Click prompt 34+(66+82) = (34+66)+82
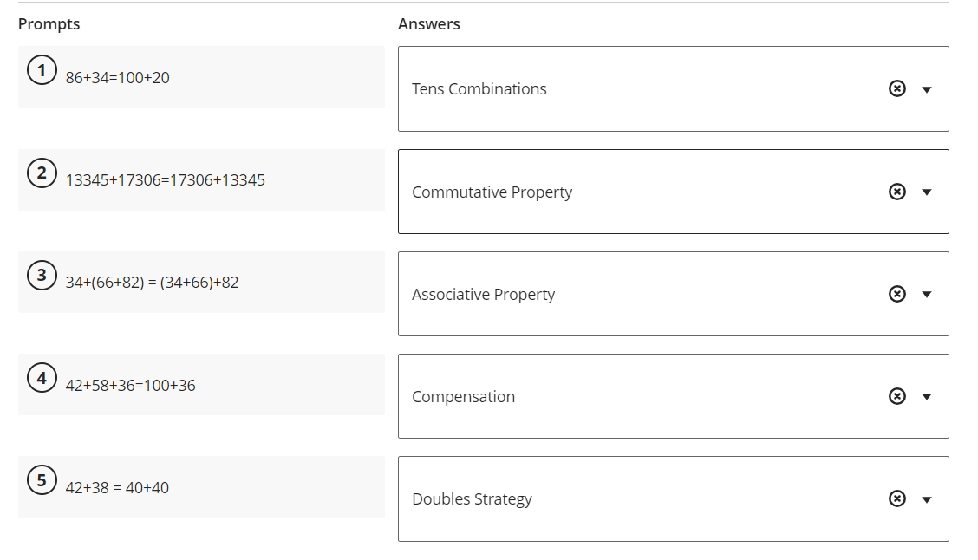The width and height of the screenshot is (978, 560). (153, 283)
